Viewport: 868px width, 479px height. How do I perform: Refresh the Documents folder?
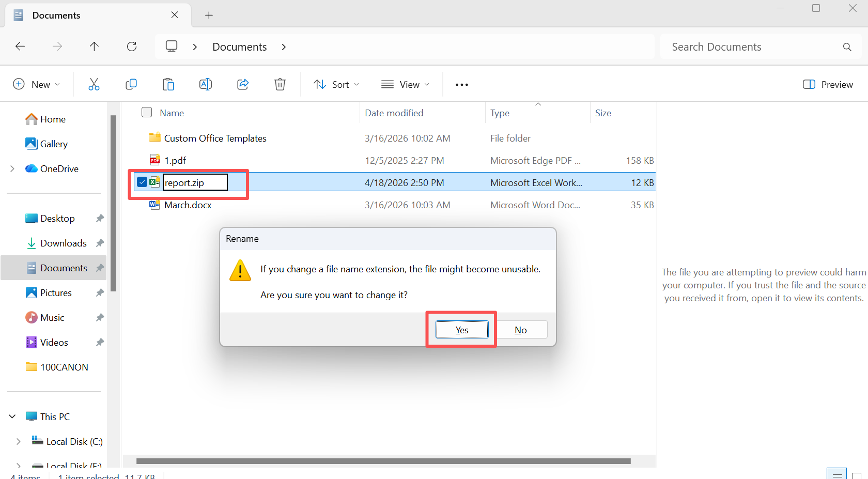(x=132, y=47)
